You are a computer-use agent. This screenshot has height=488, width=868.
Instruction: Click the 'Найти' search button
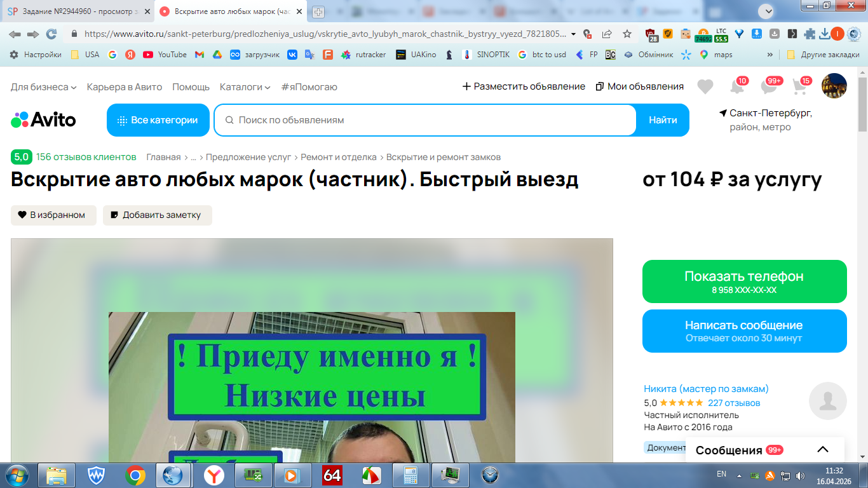click(x=663, y=120)
